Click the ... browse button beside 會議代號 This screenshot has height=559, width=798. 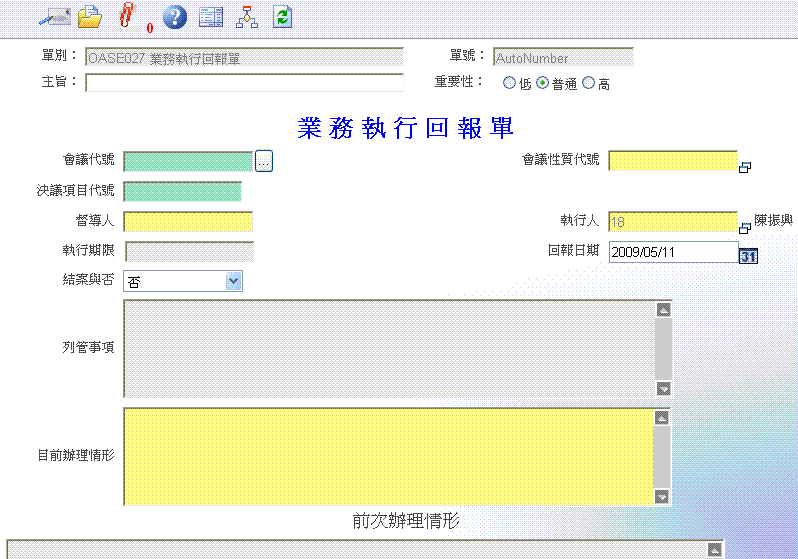(263, 161)
